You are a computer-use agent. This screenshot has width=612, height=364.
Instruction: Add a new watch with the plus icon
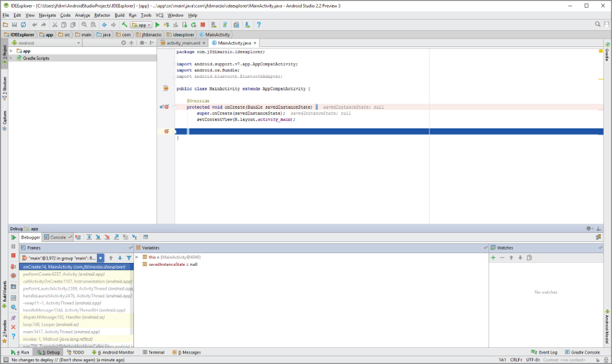tap(493, 257)
